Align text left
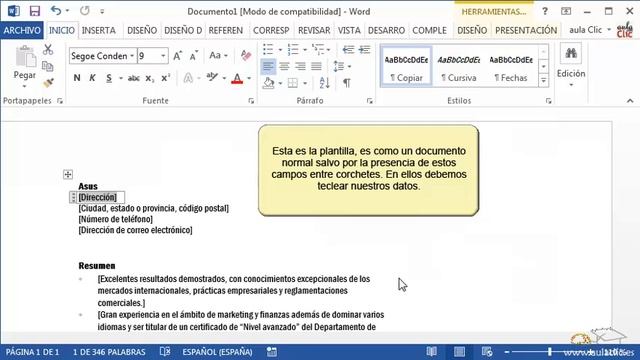This screenshot has width=640, height=360. click(x=268, y=66)
